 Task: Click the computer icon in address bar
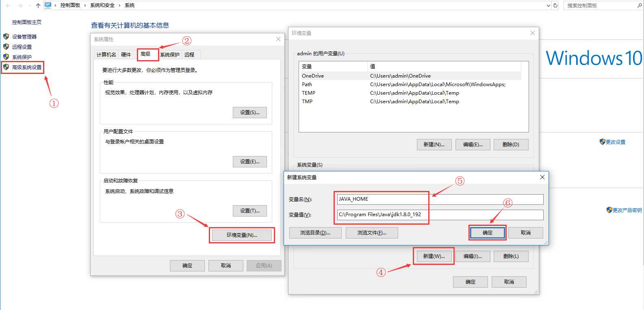click(48, 5)
